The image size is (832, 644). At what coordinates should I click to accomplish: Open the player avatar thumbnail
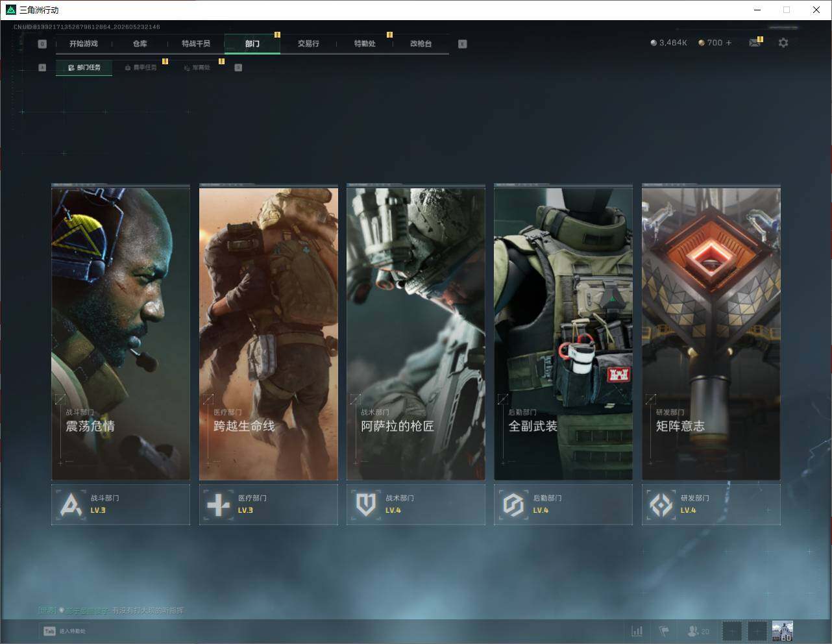tap(783, 631)
